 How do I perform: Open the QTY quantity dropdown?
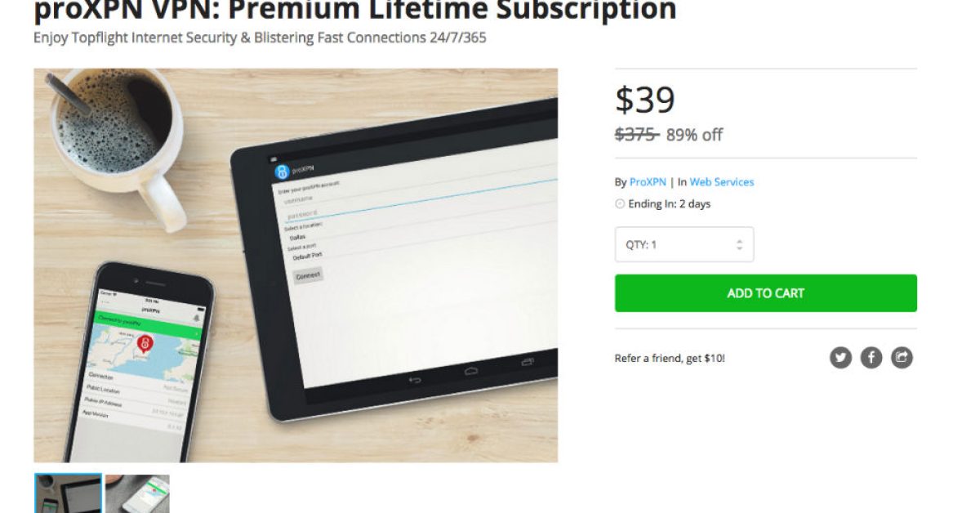point(684,244)
